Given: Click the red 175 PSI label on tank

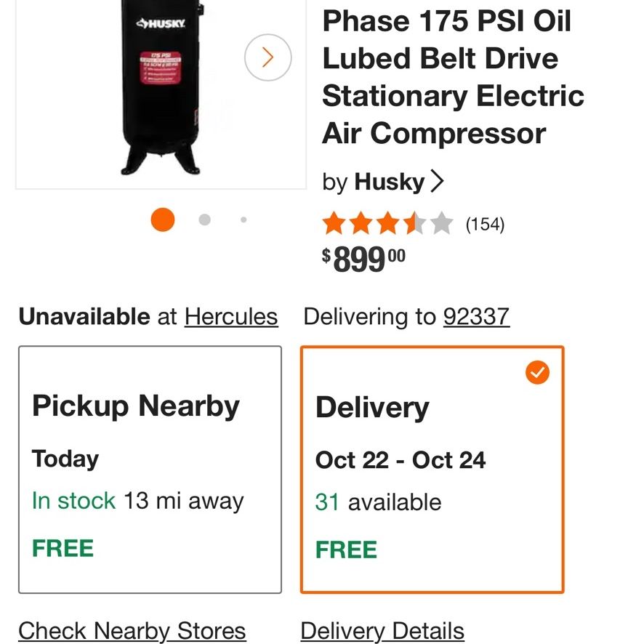Looking at the screenshot, I should [x=160, y=68].
